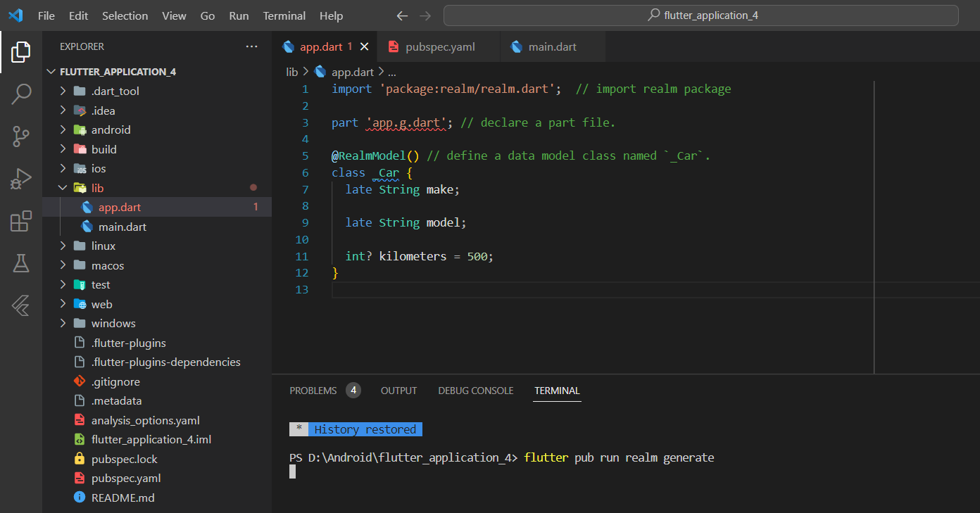
Task: Open Explorer more actions ellipsis
Action: 251,46
